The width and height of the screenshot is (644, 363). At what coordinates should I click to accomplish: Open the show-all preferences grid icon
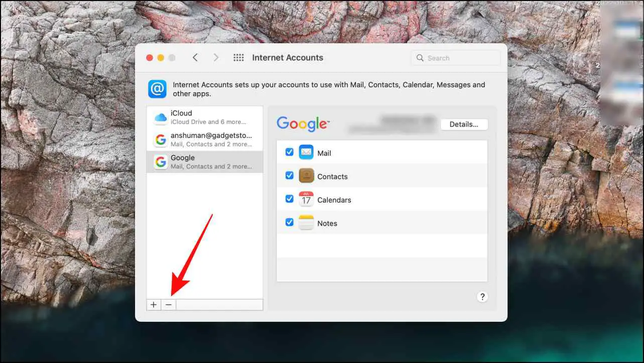[238, 58]
